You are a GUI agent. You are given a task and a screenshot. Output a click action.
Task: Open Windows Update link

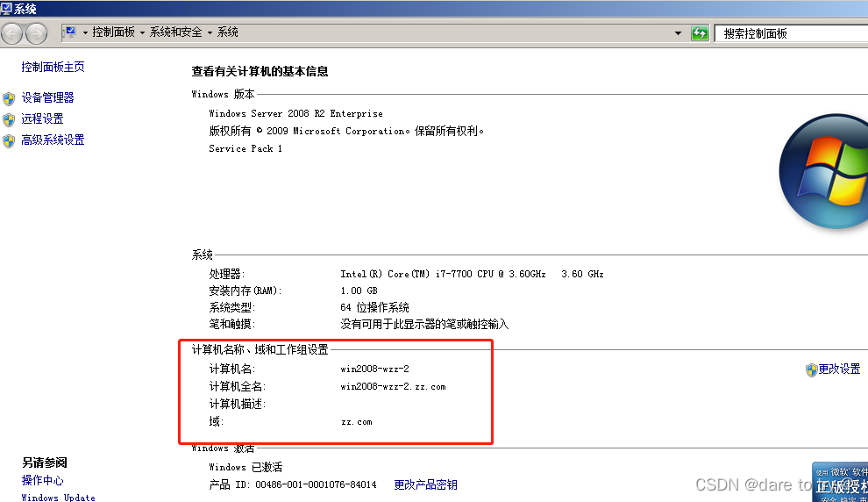click(58, 498)
